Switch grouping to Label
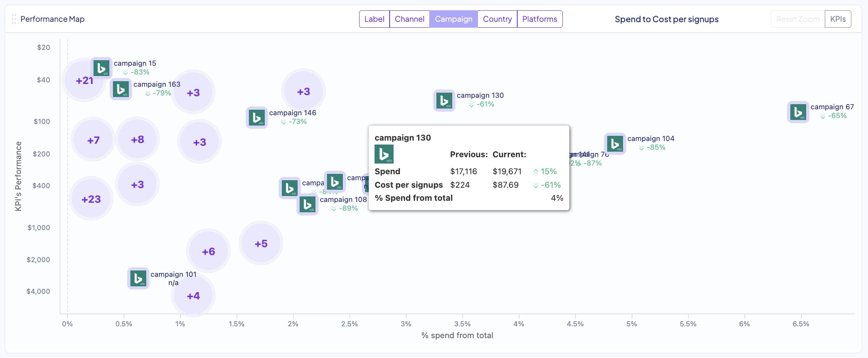Viewport: 868px width, 358px height. pos(374,19)
